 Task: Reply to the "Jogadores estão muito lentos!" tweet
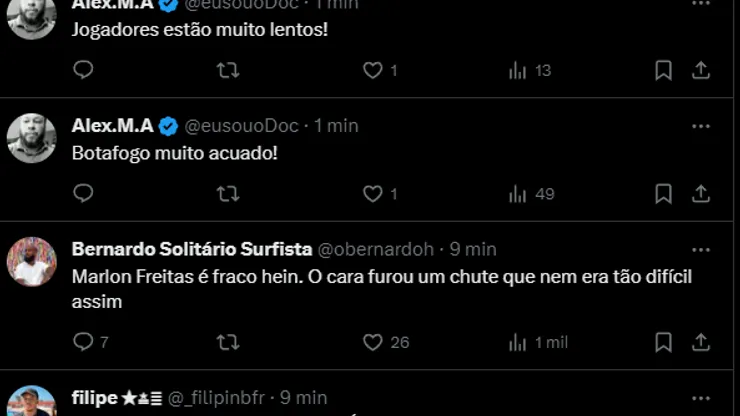click(84, 70)
